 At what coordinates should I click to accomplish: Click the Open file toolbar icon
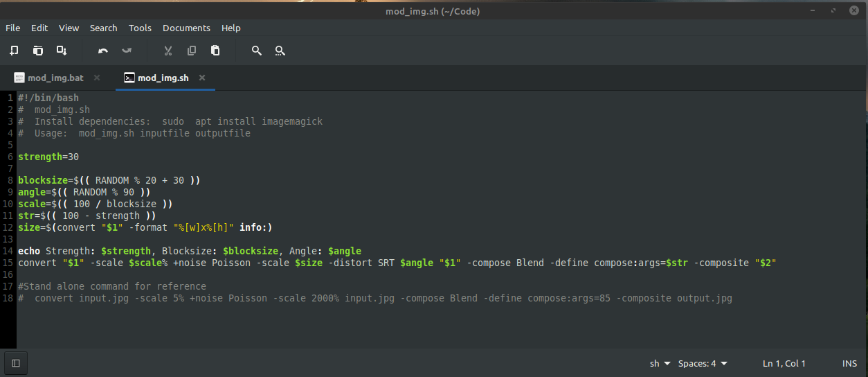(x=38, y=51)
